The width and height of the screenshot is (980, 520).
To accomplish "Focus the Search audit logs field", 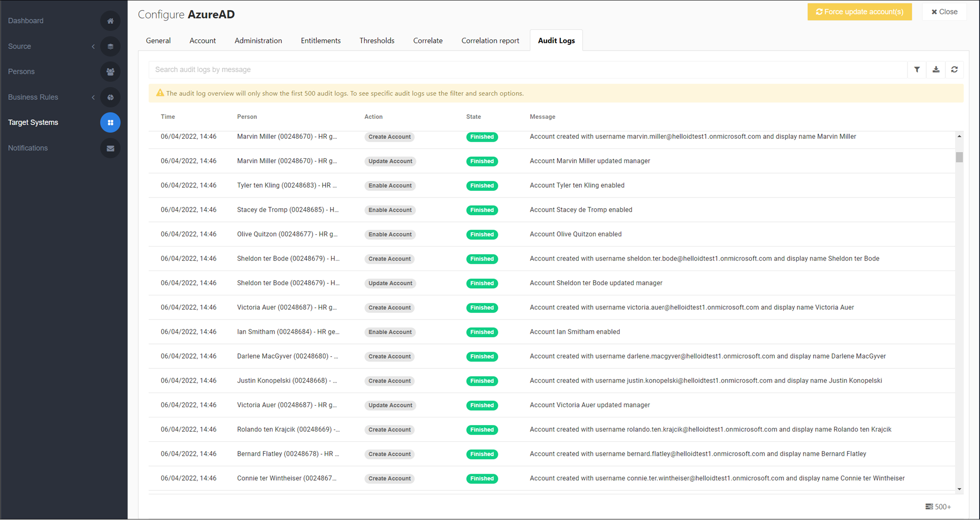I will 528,69.
